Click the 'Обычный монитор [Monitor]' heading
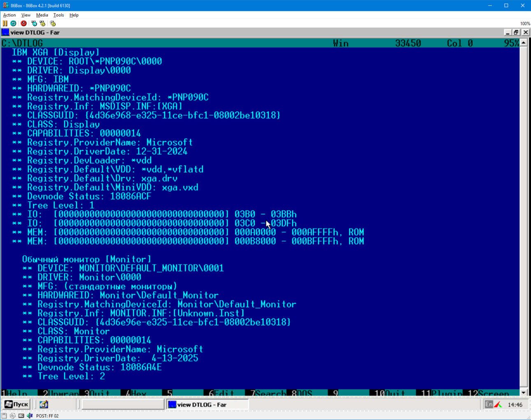531x420 pixels. click(87, 259)
